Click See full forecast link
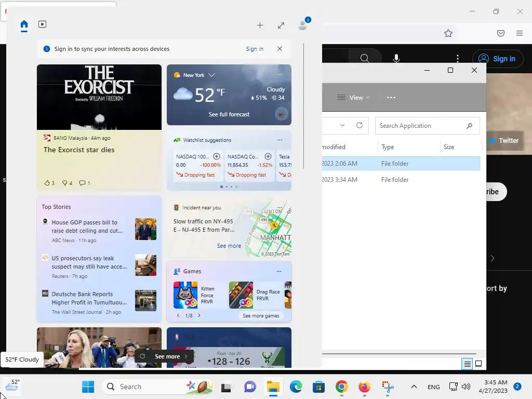Image resolution: width=532 pixels, height=399 pixels. pos(229,114)
